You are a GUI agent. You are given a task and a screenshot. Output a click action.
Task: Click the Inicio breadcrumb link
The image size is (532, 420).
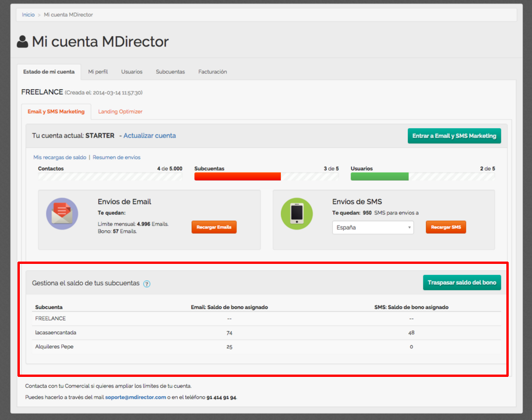[28, 15]
